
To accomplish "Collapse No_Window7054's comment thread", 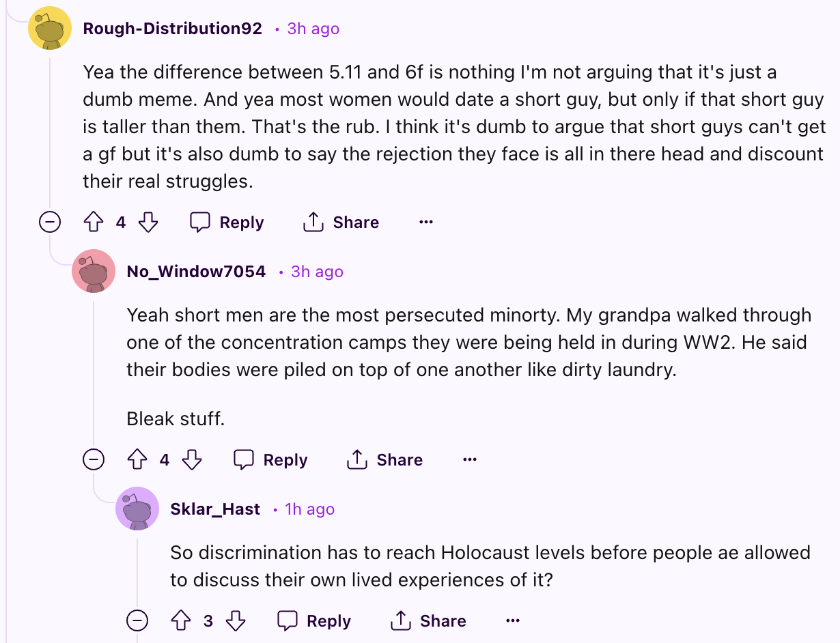I will pos(94,460).
